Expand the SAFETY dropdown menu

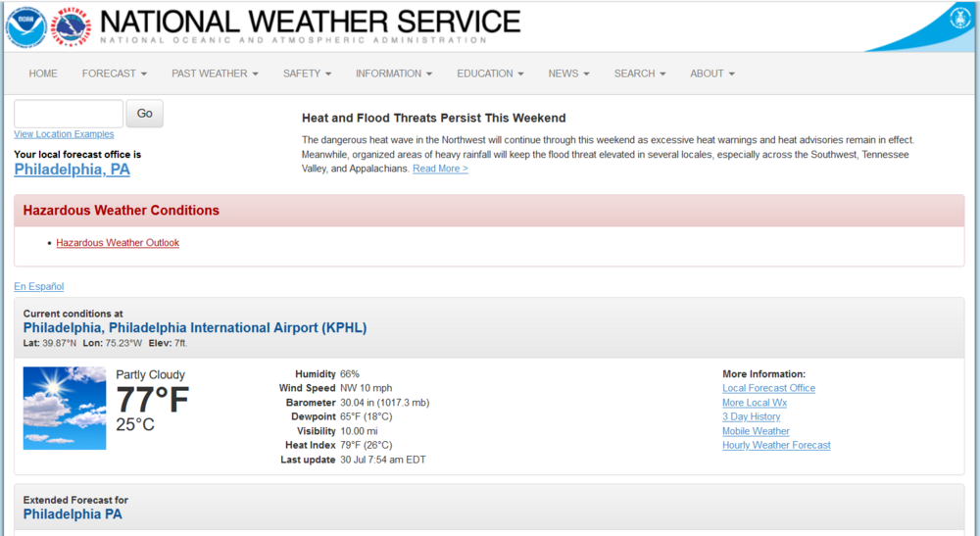[307, 73]
